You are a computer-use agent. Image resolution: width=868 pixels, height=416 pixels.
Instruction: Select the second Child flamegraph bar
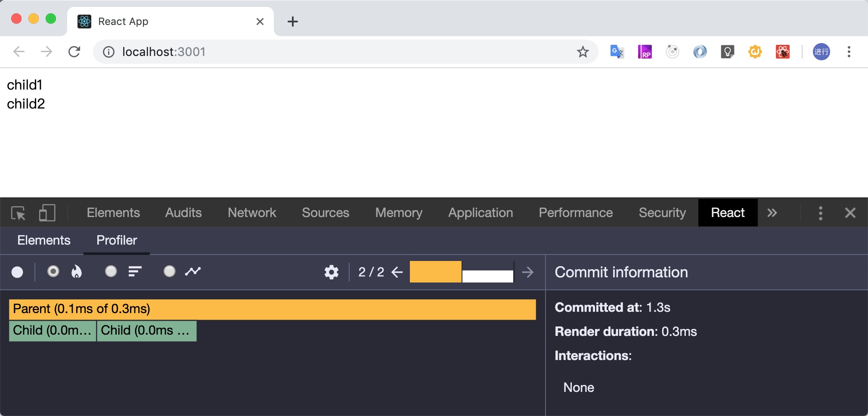coord(147,331)
